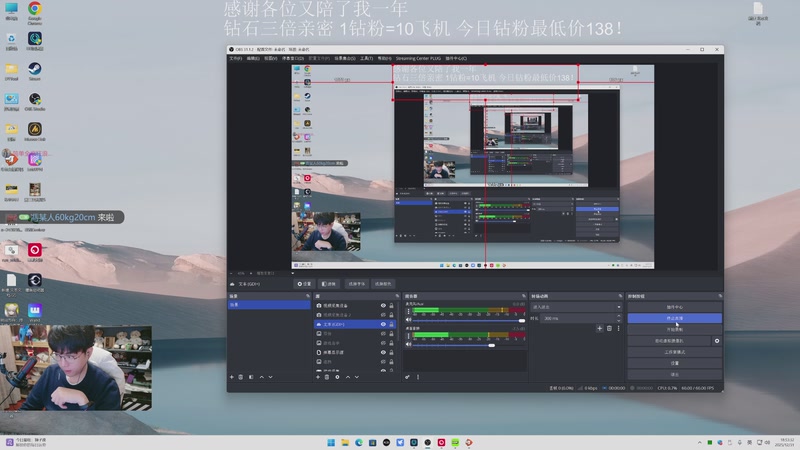Open transition properties three-dot menu
Image resolution: width=800 pixels, height=450 pixels.
coord(618,329)
